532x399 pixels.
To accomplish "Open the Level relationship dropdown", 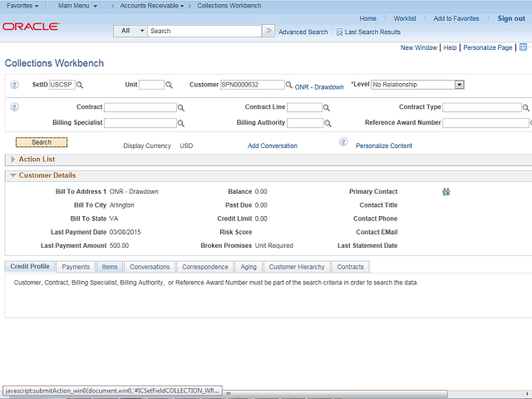I will [x=459, y=85].
